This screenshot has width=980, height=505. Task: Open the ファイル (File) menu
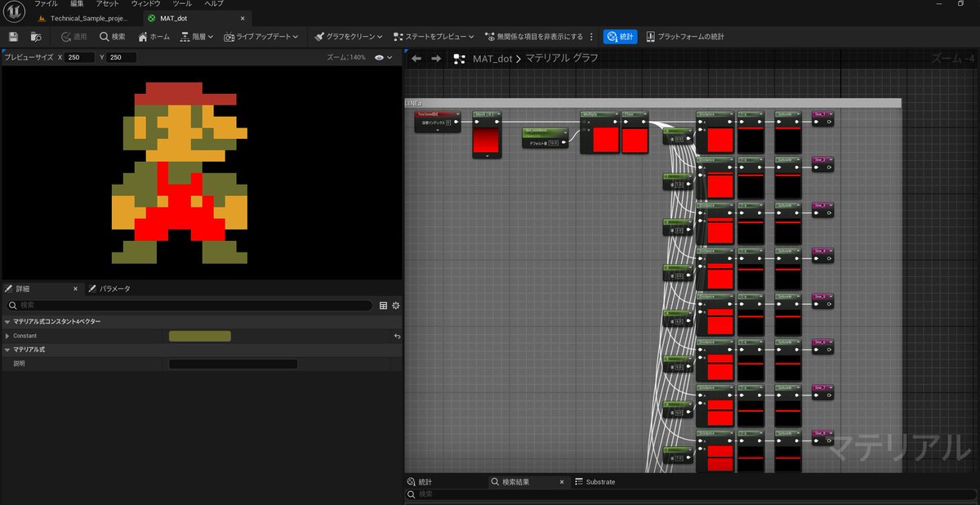click(x=46, y=4)
